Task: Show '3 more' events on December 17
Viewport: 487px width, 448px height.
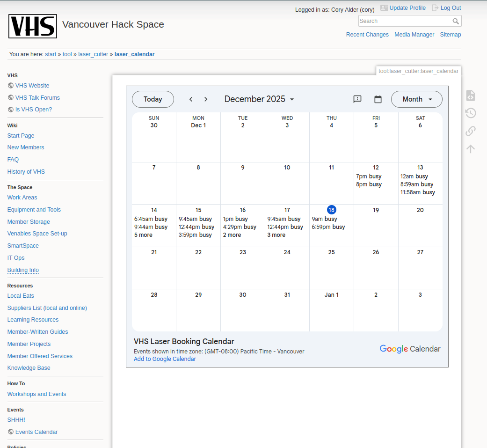Action: click(x=276, y=235)
